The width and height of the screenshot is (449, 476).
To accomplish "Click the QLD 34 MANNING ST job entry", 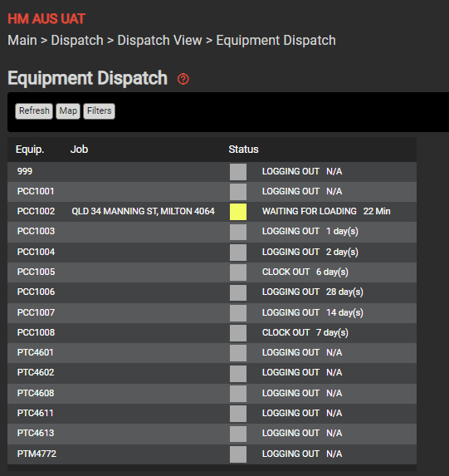I will (144, 211).
